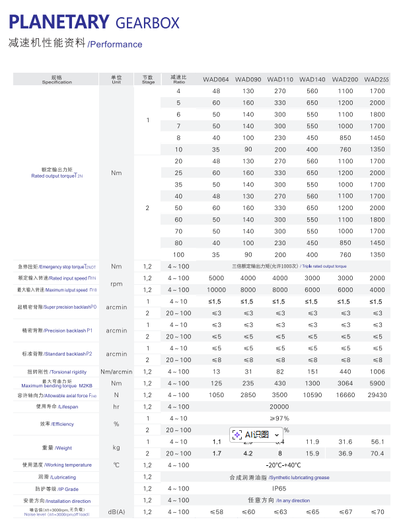Click the WAD255 column header
This screenshot has height=532, width=401.
click(377, 79)
